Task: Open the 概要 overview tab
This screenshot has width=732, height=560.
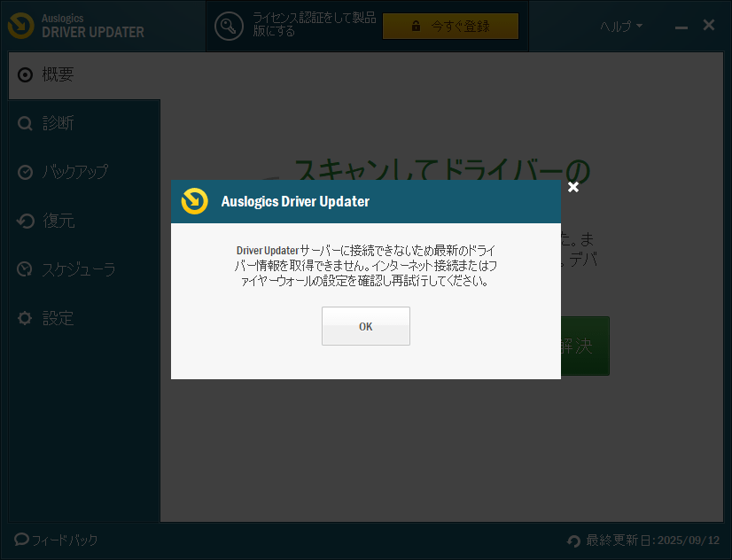Action: 84,75
